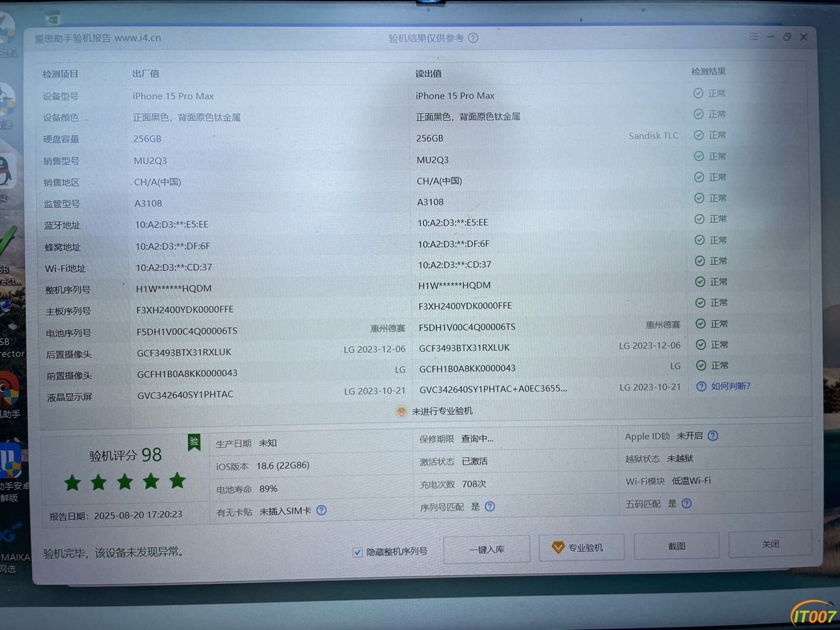Click the green checkmark desktop icon

coord(7,242)
